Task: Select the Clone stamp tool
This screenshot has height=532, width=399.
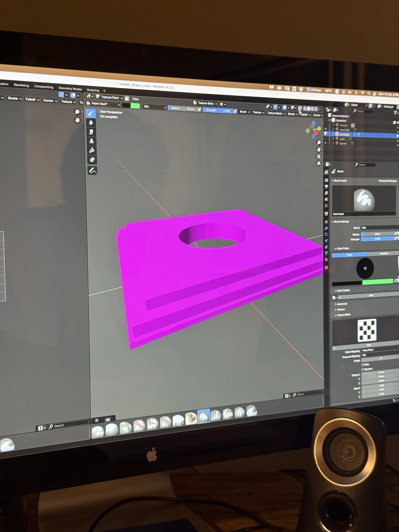Action: (x=92, y=141)
